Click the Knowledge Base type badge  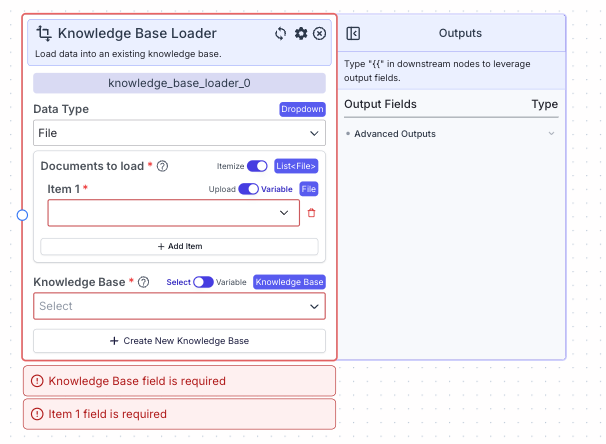tap(289, 282)
